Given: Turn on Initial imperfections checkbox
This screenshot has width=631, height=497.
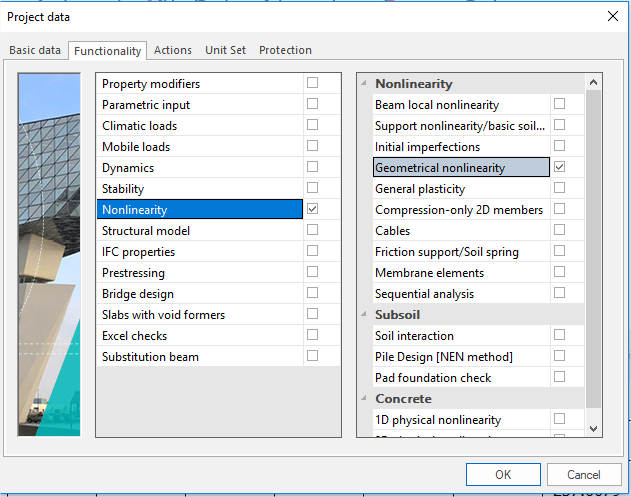Looking at the screenshot, I should [559, 146].
